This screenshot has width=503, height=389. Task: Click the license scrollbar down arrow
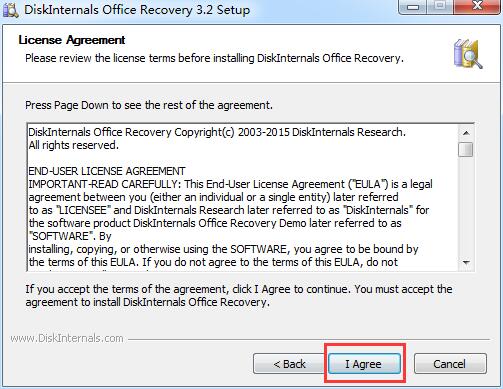click(x=466, y=262)
